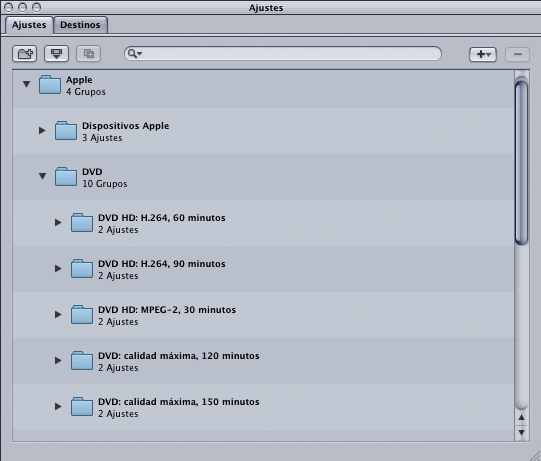Expand DVD HD: MPEG-2, 30 minutos
Viewport: 541px width, 461px height.
(x=58, y=314)
